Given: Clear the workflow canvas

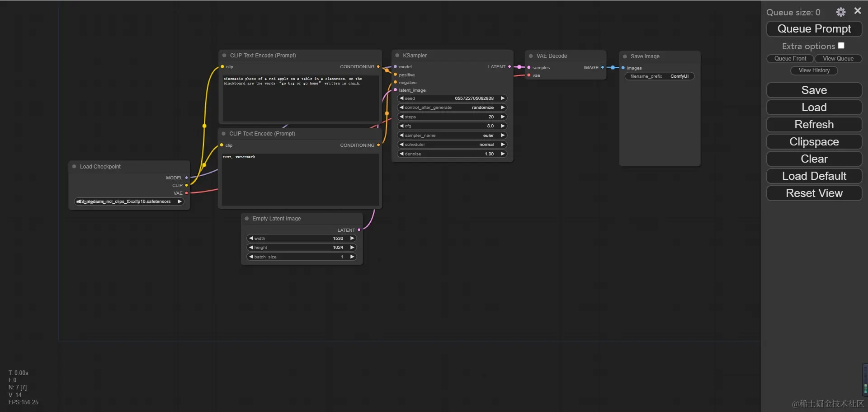Looking at the screenshot, I should (x=814, y=159).
